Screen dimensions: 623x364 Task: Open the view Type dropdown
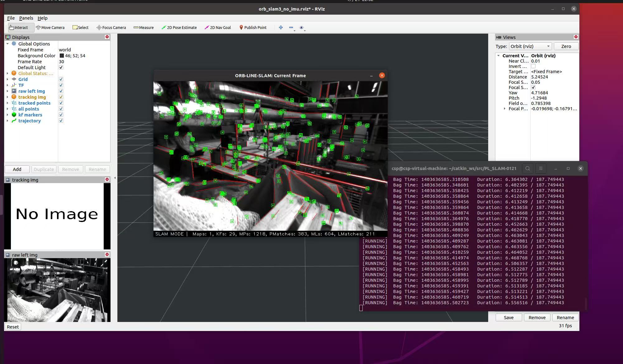coord(530,46)
